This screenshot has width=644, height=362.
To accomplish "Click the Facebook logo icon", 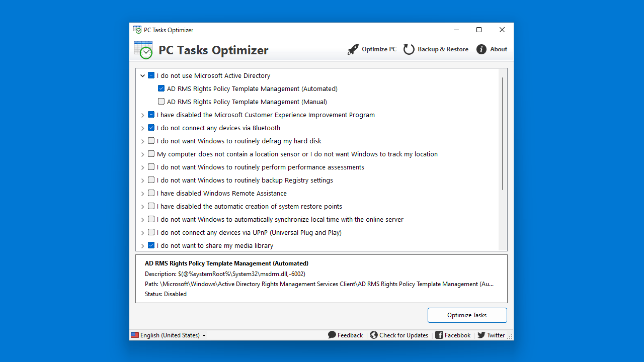I will [x=439, y=335].
